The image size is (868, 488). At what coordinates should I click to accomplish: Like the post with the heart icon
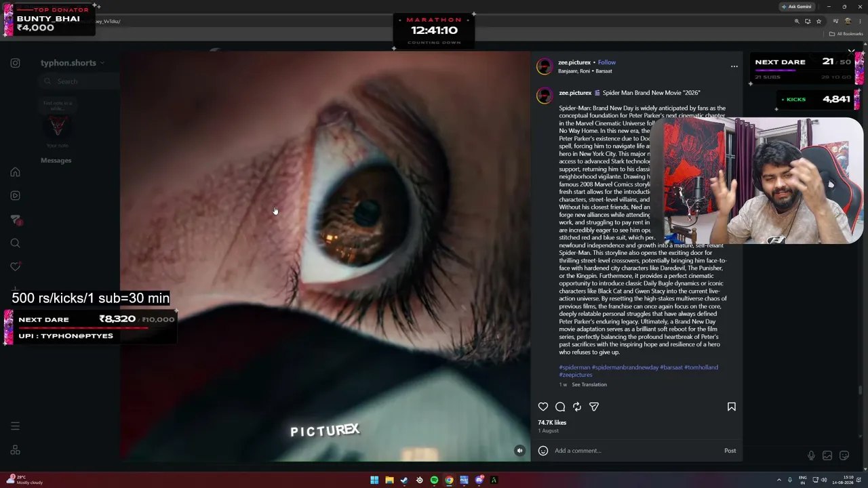pyautogui.click(x=543, y=407)
